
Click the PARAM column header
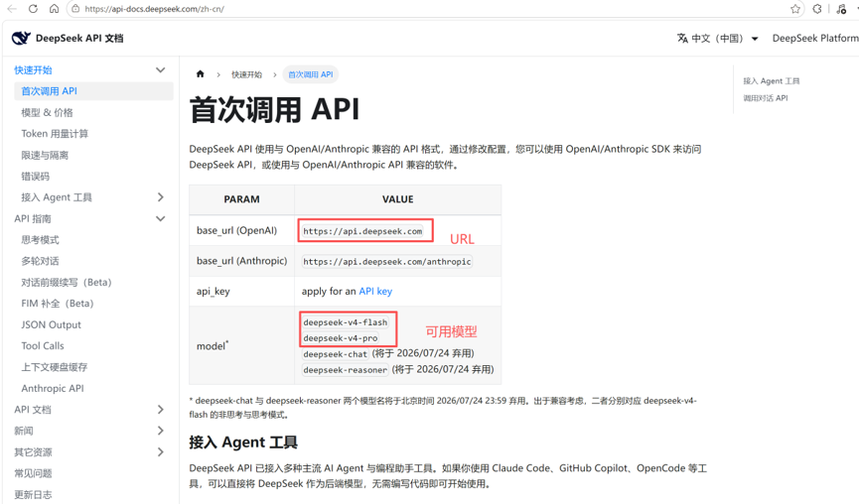(241, 199)
